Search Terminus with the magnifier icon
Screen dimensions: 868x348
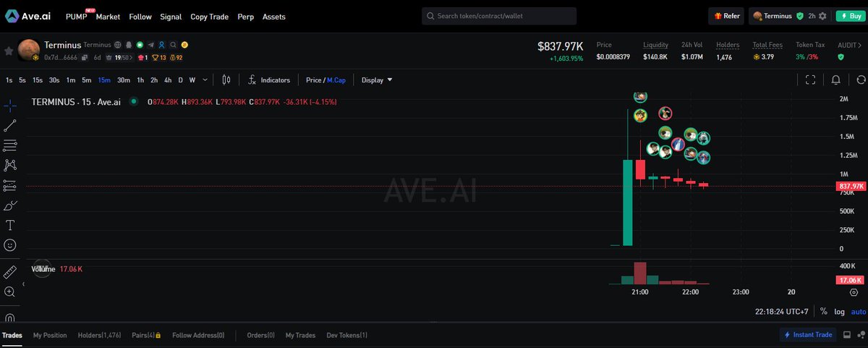(174, 45)
